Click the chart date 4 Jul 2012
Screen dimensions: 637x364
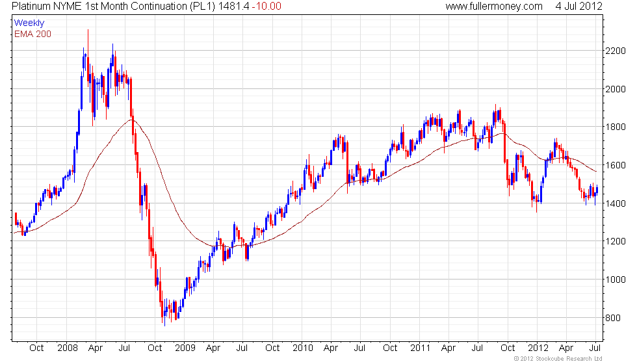(x=578, y=6)
